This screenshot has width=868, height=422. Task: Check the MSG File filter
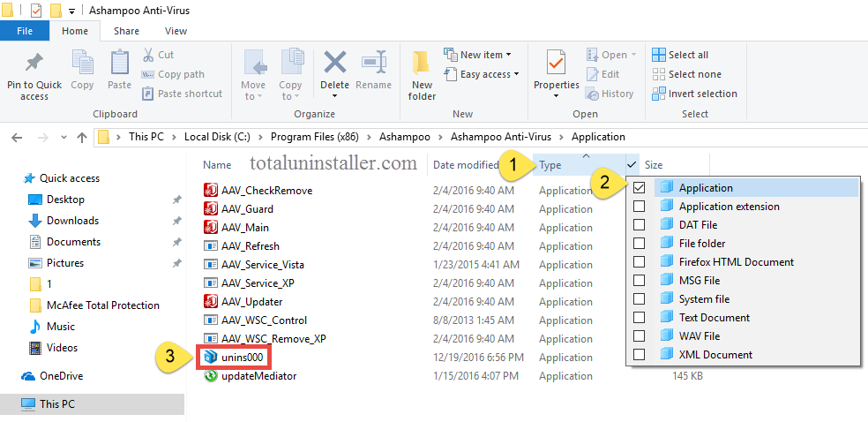tap(640, 281)
